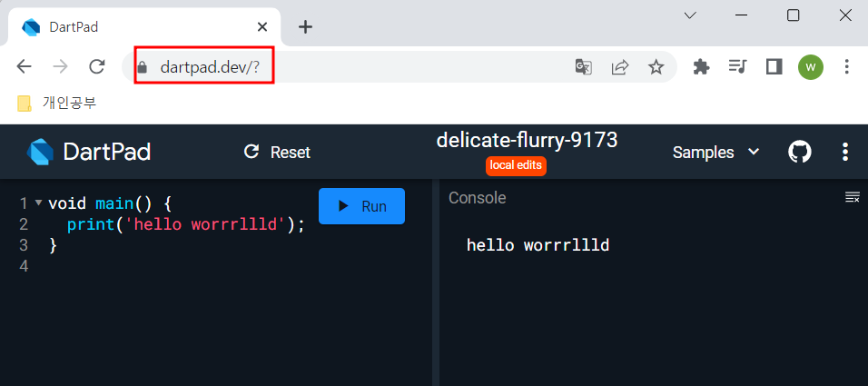This screenshot has height=386, width=868.
Task: View site information lock icon
Action: 143,67
